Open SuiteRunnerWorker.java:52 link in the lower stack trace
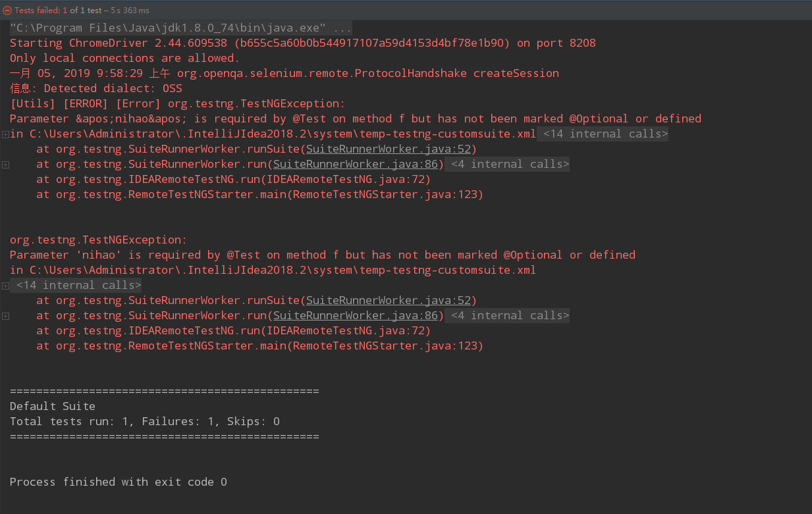Image resolution: width=812 pixels, height=514 pixels. point(388,301)
